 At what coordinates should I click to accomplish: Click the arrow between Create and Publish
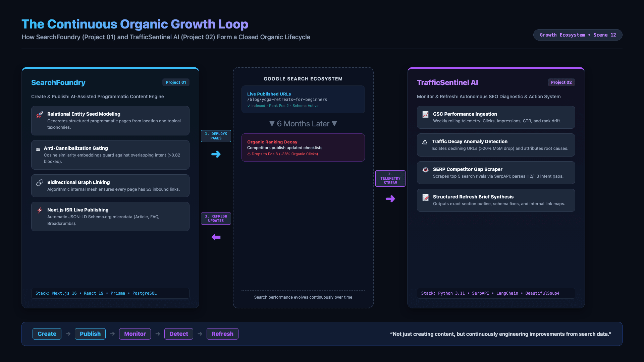[x=68, y=334]
